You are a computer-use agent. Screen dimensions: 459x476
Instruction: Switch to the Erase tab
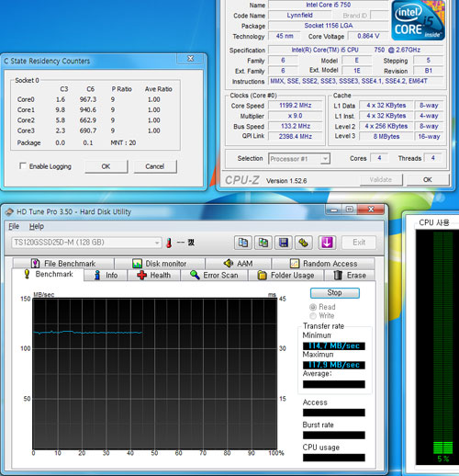tap(350, 275)
